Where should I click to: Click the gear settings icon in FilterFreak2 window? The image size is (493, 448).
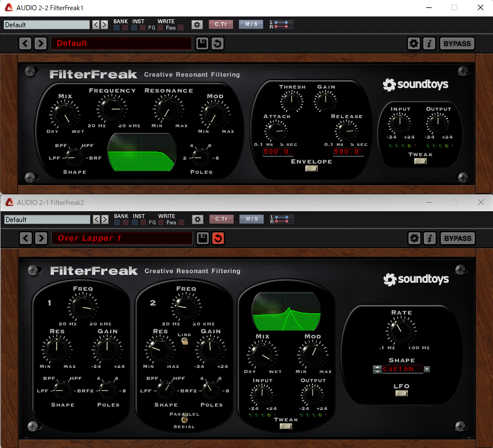point(197,219)
